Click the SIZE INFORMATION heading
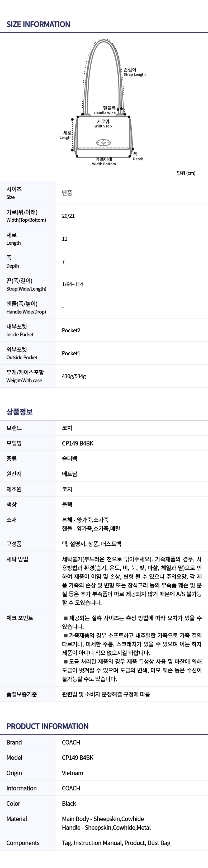This screenshot has width=208, height=868. [38, 24]
